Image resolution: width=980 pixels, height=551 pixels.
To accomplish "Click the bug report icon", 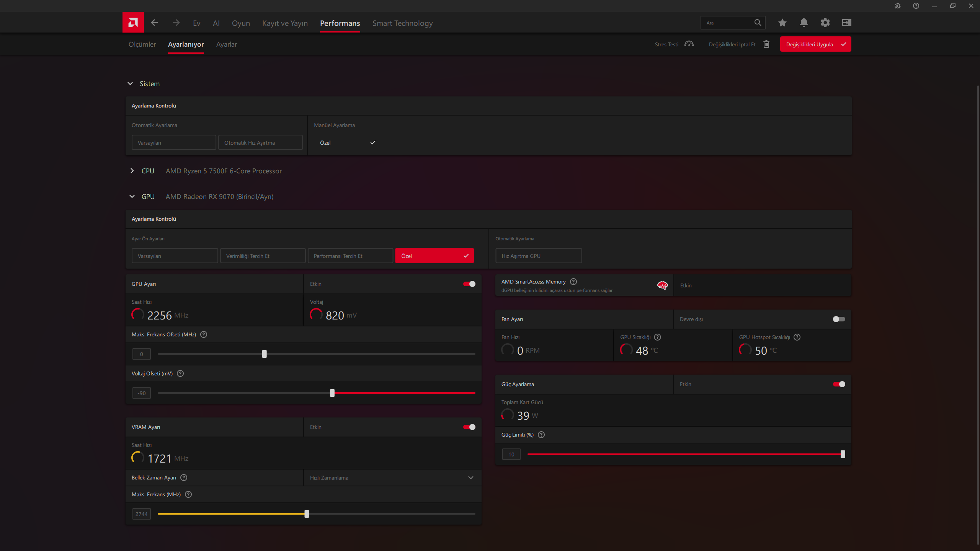I will click(x=897, y=6).
